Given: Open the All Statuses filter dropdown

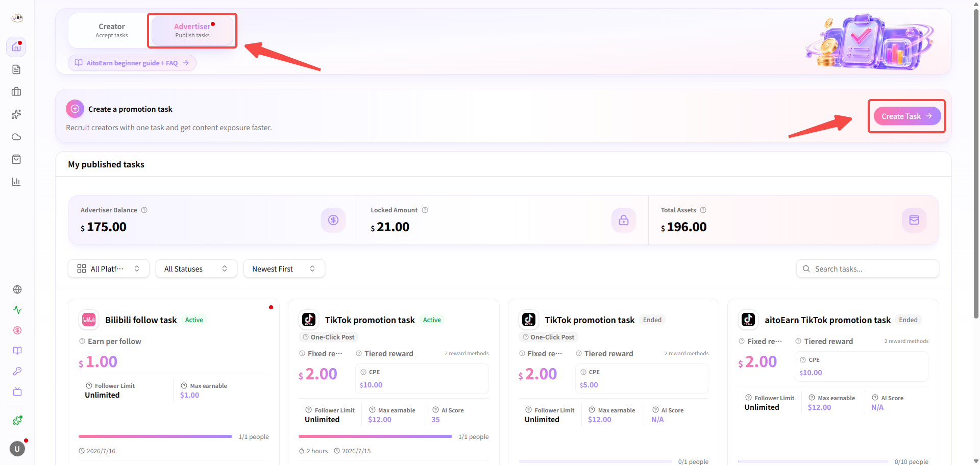Looking at the screenshot, I should 197,268.
